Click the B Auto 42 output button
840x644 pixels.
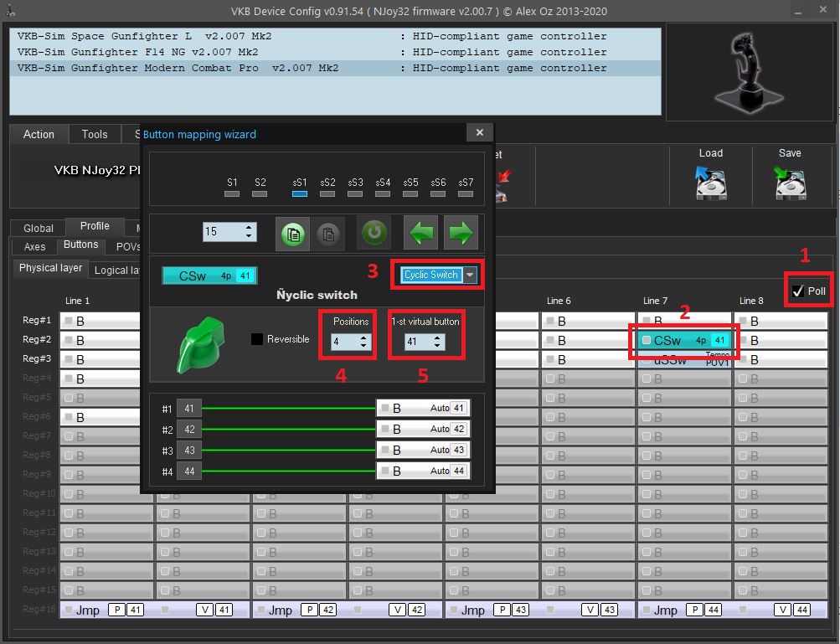click(423, 429)
